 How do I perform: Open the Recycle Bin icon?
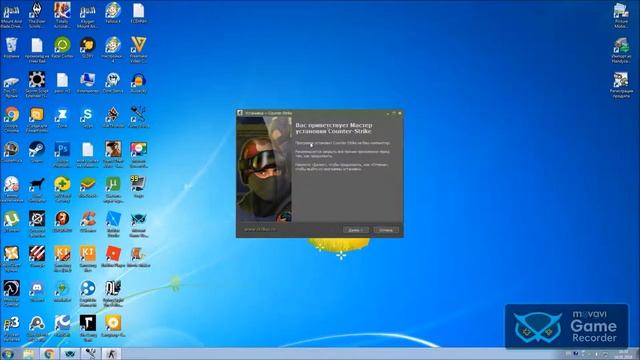pyautogui.click(x=11, y=48)
